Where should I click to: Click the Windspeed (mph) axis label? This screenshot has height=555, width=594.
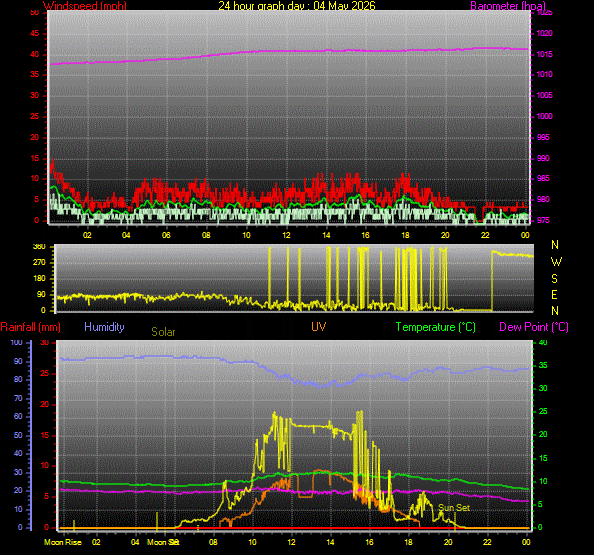(85, 6)
